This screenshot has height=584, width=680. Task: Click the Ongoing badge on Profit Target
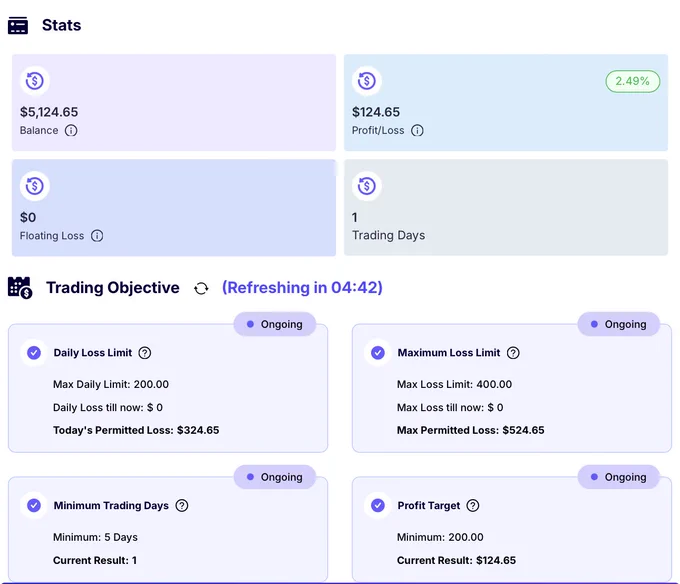(618, 477)
